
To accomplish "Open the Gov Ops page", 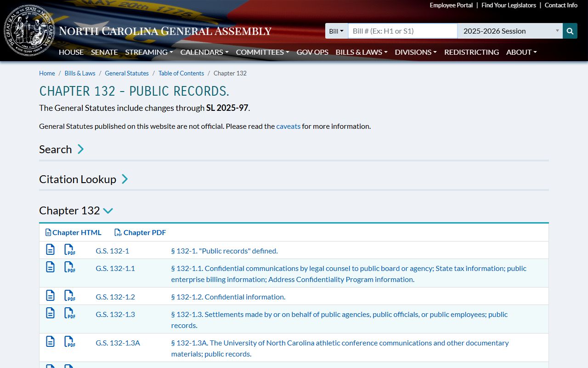I will click(x=312, y=52).
